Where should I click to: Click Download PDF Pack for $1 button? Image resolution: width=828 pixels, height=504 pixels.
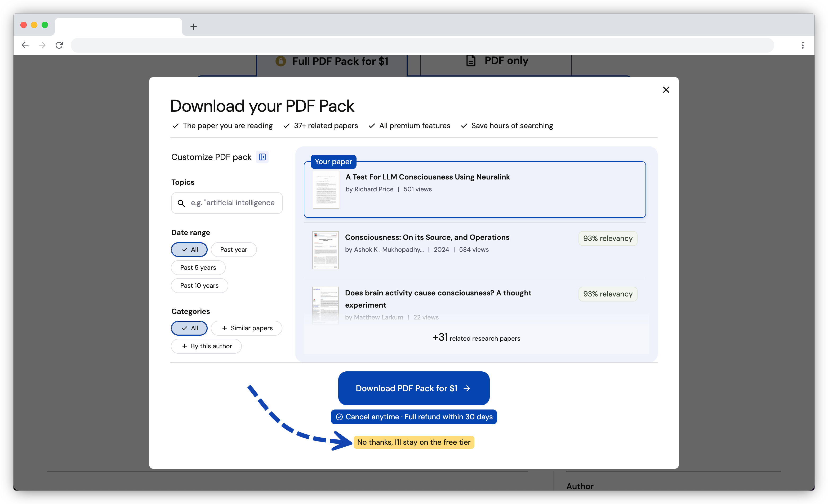coord(414,388)
